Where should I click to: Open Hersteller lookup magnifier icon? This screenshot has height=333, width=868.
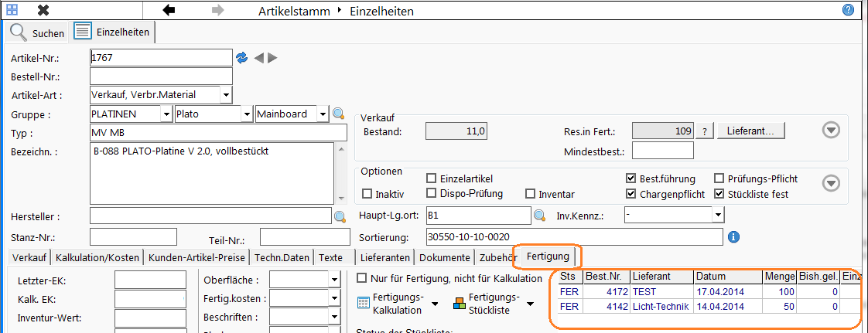point(340,216)
